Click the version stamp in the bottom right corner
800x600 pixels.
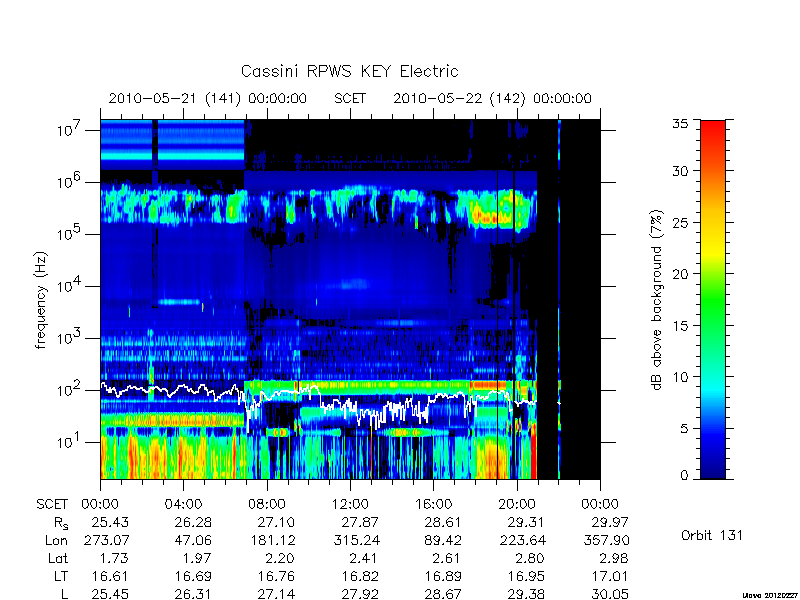coord(770,595)
